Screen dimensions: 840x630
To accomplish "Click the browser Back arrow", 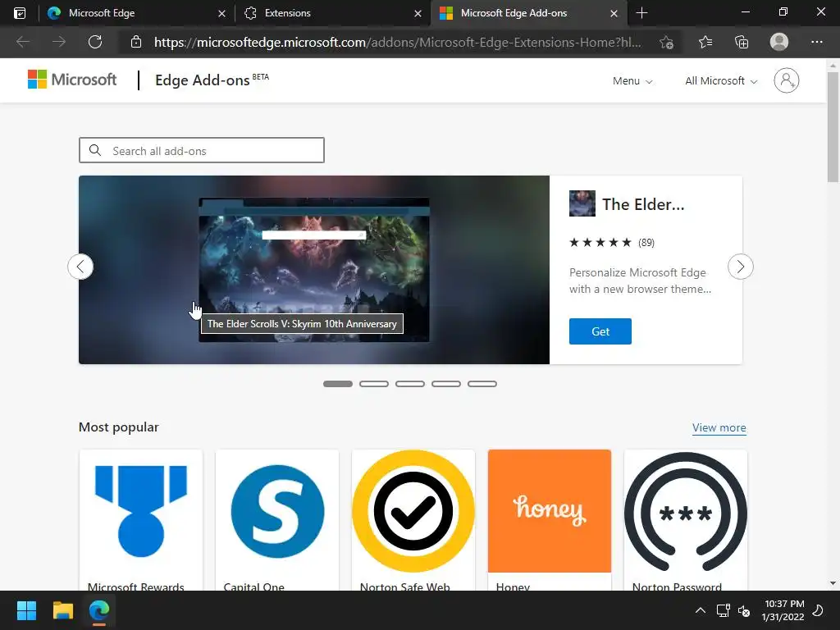I will click(23, 42).
